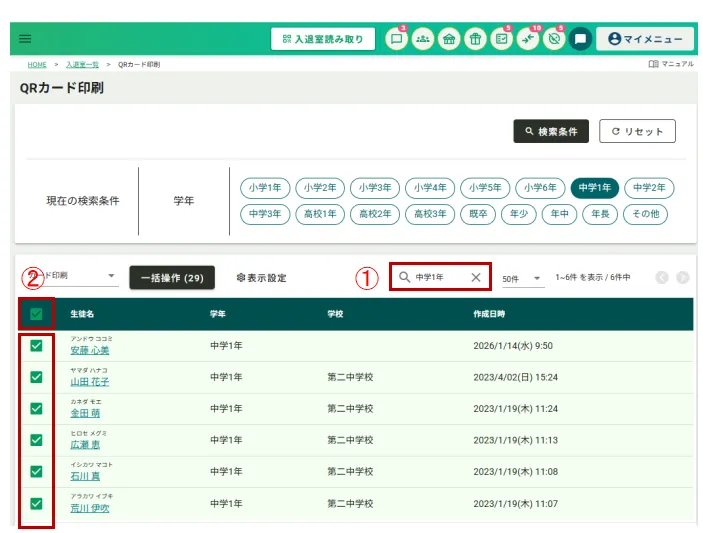The height and width of the screenshot is (533, 703).
Task: Select the 中学2年 grade filter
Action: click(649, 188)
